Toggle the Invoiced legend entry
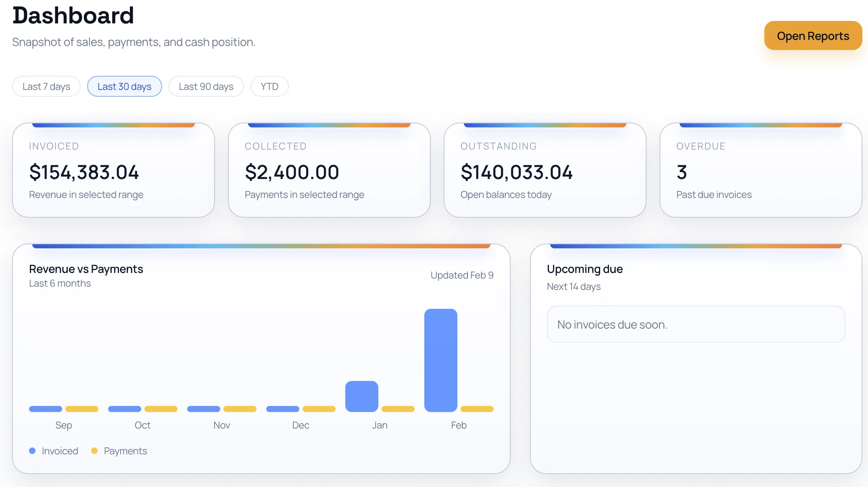 pos(54,451)
